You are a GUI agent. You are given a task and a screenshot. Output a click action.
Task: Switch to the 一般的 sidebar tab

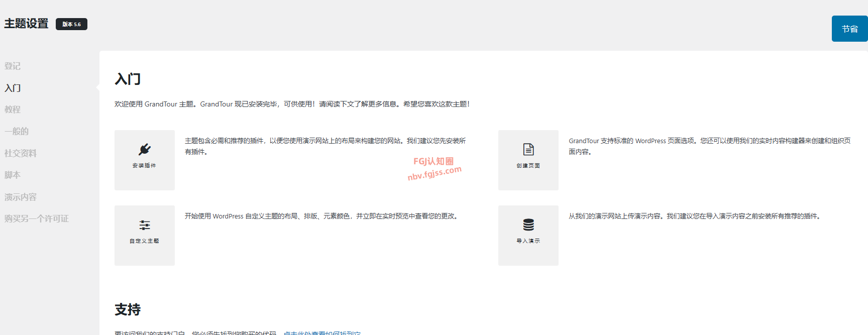click(x=17, y=132)
